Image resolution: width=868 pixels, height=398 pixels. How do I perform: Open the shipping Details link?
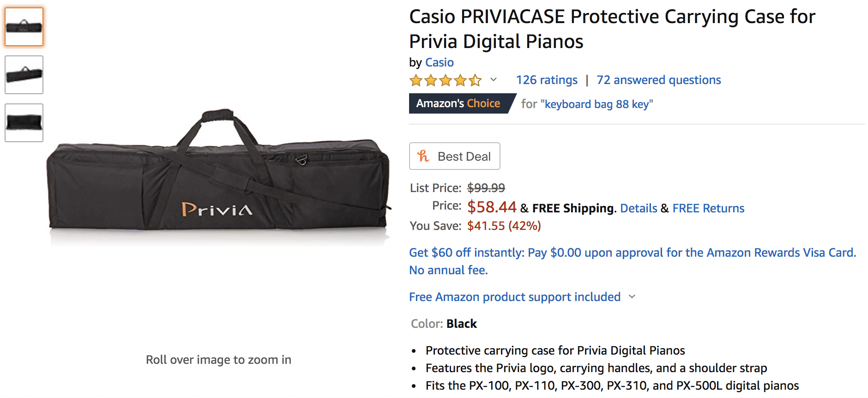[639, 208]
